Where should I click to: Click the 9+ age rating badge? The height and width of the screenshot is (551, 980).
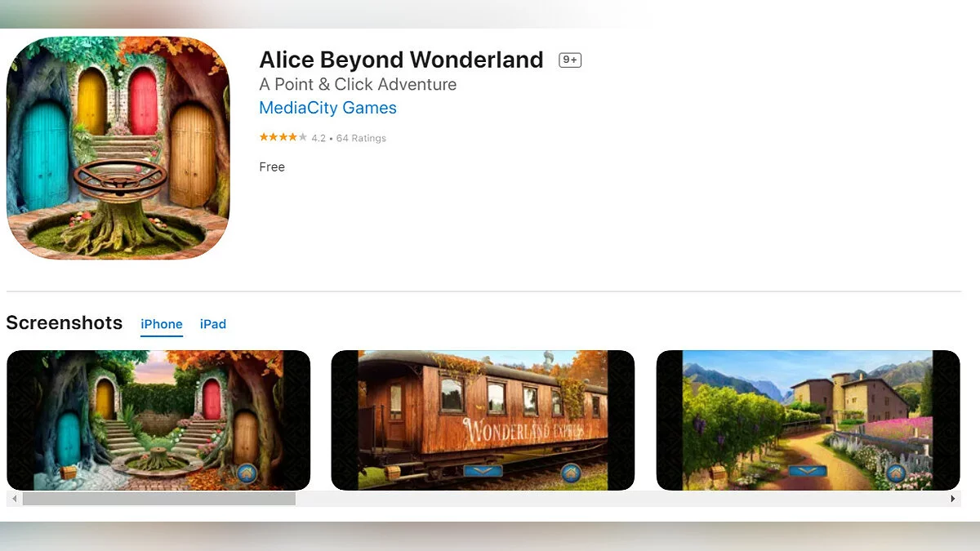[x=570, y=60]
